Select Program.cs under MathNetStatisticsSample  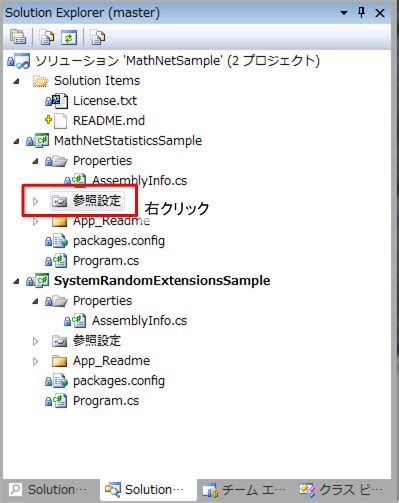click(106, 261)
